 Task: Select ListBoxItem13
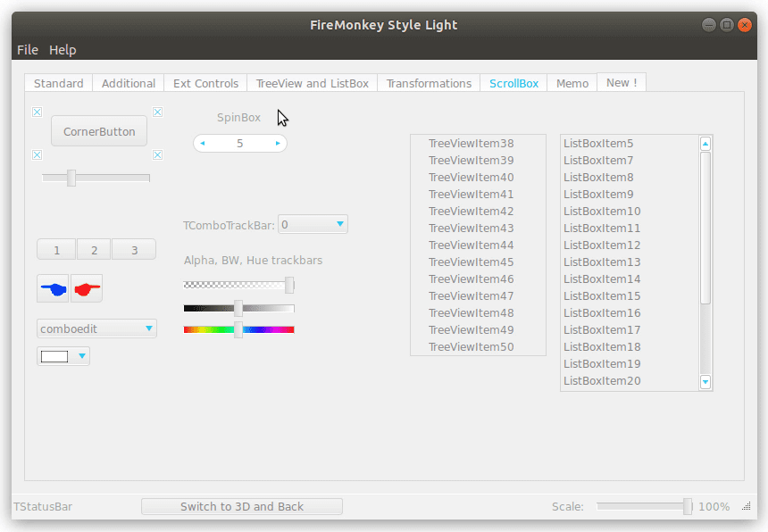630,262
